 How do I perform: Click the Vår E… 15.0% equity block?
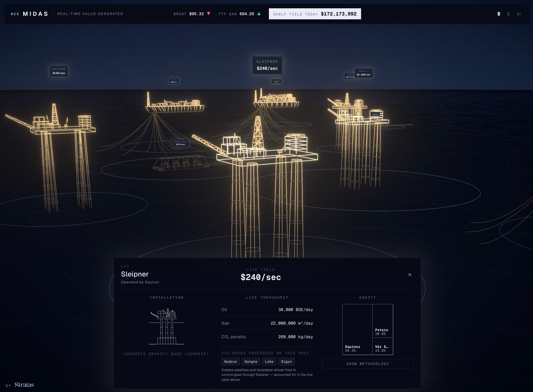coord(383,346)
